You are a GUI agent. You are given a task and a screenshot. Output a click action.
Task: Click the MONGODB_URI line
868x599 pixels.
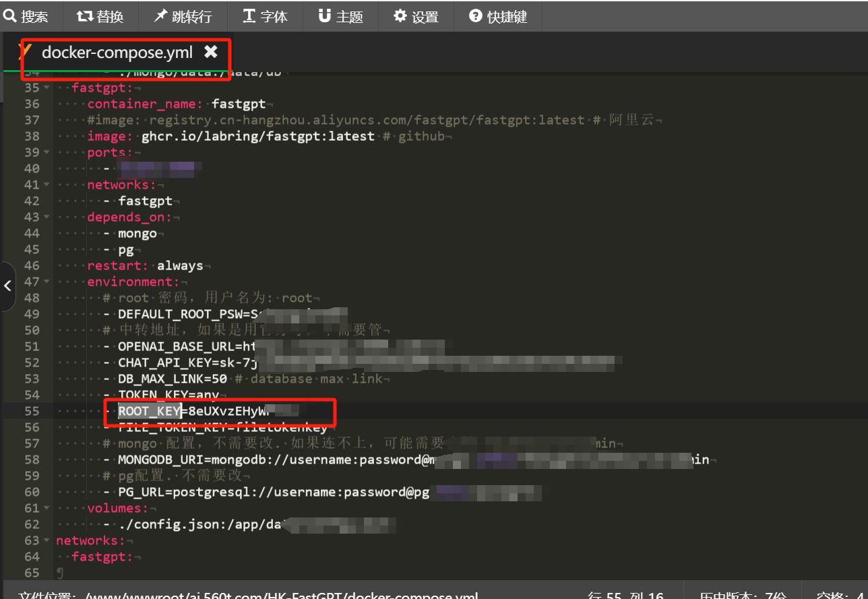point(406,460)
